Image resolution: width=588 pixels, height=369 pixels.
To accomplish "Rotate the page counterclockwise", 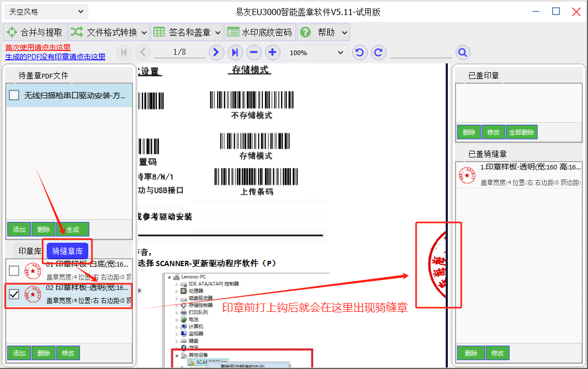I will click(359, 52).
